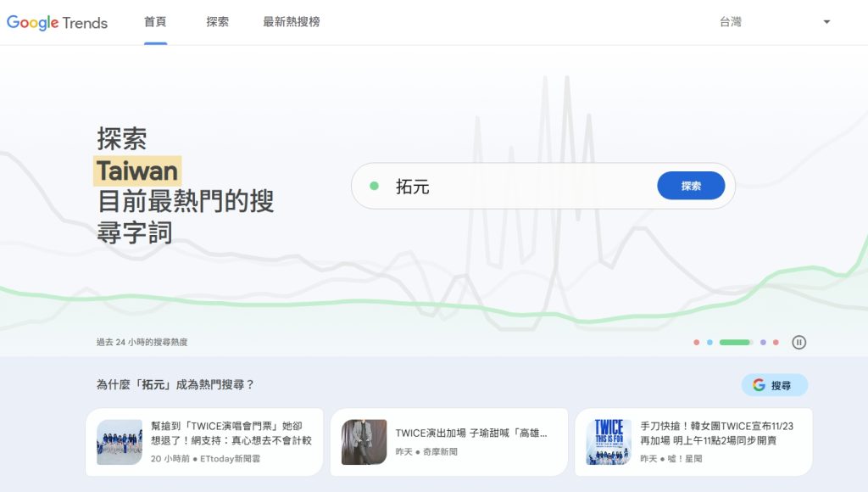The height and width of the screenshot is (492, 868).
Task: Pause the trending carousel animation
Action: pos(798,343)
